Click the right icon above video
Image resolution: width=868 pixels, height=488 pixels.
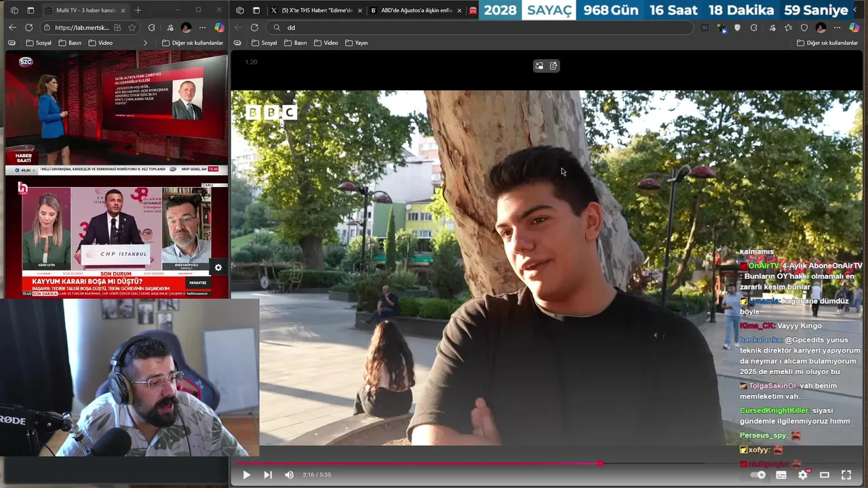click(x=553, y=66)
